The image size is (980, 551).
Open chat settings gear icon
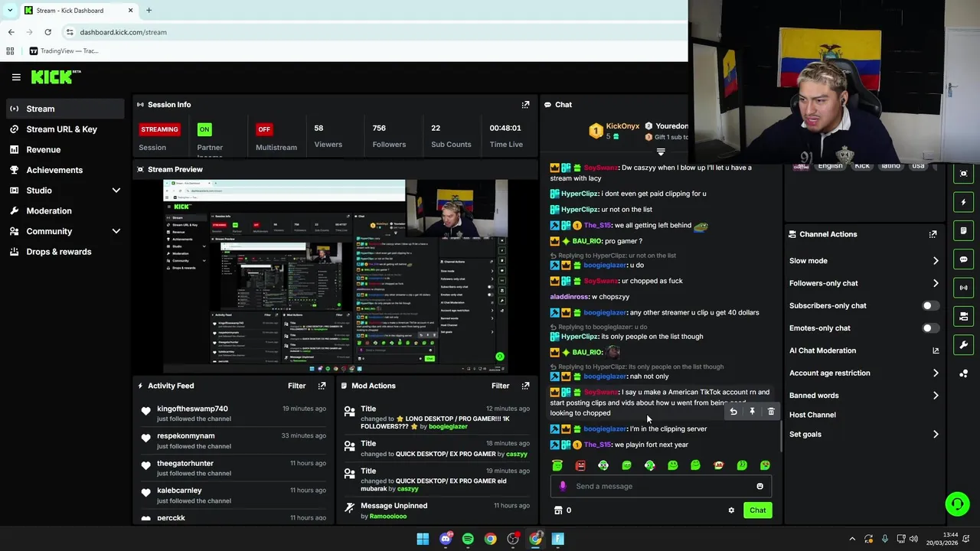tap(731, 510)
